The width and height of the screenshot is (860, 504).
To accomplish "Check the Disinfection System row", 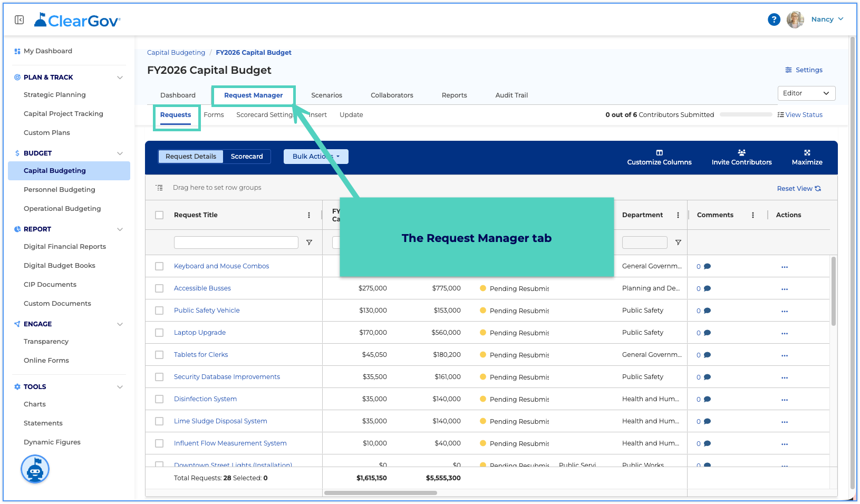I will [159, 399].
